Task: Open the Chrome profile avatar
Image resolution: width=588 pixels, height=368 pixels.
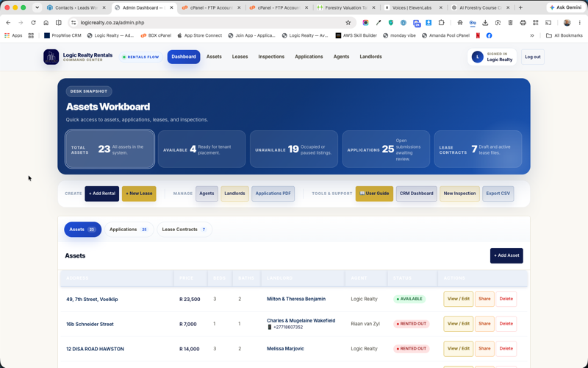Action: (x=567, y=23)
